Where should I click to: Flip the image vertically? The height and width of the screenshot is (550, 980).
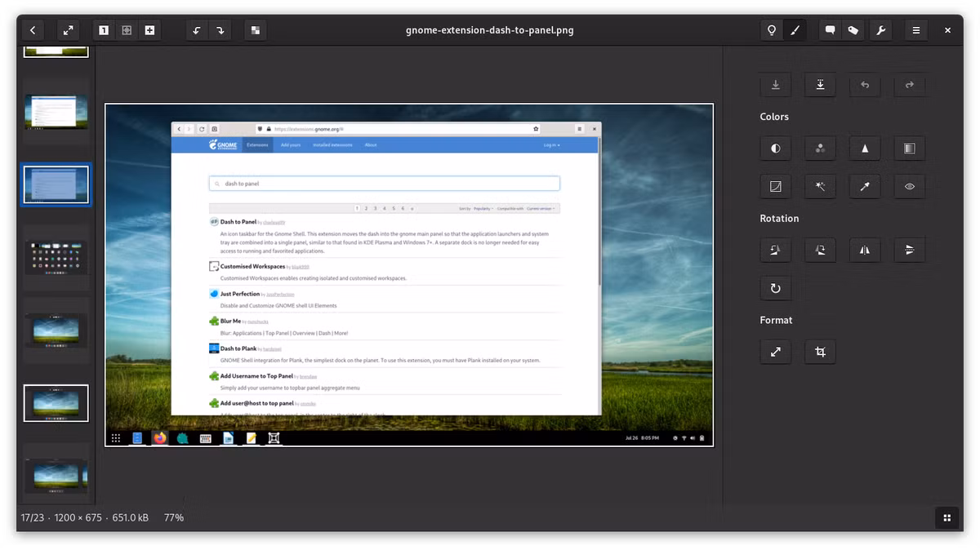[x=910, y=251]
